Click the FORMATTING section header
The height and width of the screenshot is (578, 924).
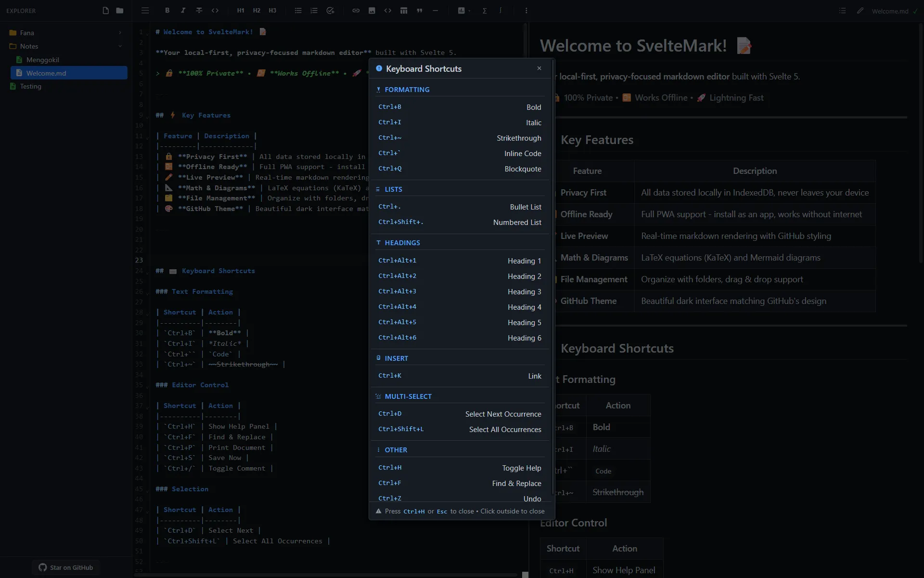[407, 90]
